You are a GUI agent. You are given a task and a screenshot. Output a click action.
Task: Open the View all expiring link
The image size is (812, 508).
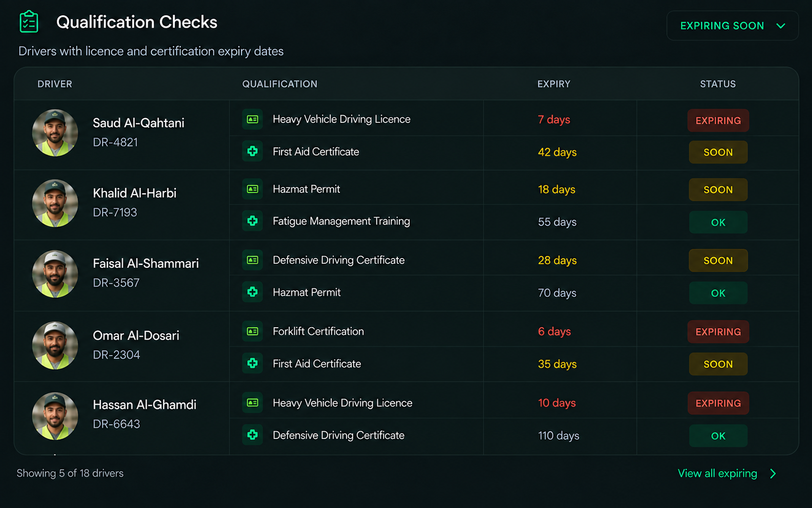click(717, 474)
